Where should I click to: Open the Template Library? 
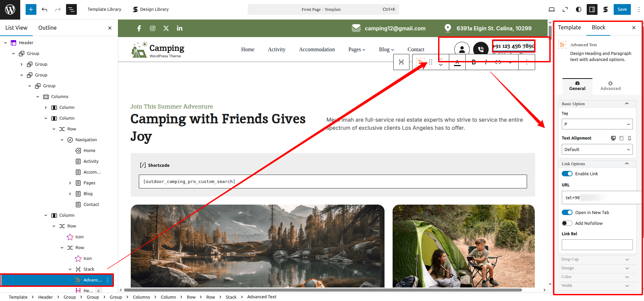click(104, 9)
